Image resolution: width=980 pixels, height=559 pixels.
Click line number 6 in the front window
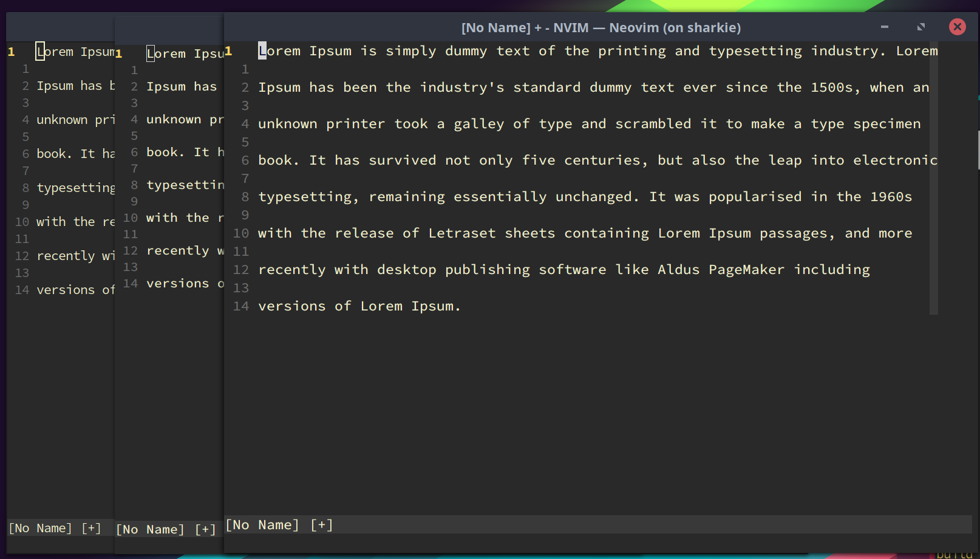pos(245,160)
